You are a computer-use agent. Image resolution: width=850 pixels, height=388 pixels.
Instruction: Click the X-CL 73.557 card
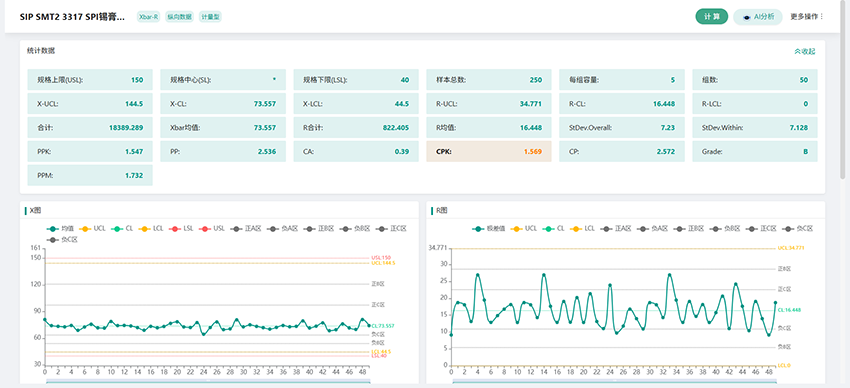[223, 104]
